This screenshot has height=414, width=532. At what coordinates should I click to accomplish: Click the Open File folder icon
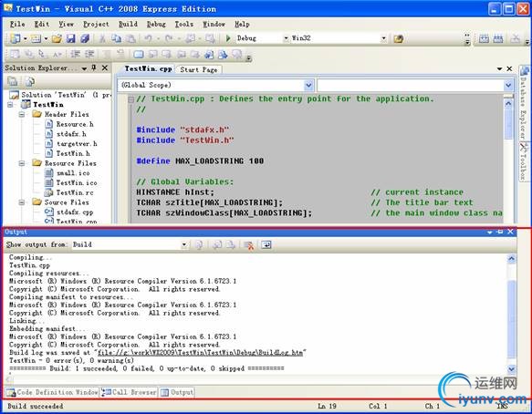point(57,38)
